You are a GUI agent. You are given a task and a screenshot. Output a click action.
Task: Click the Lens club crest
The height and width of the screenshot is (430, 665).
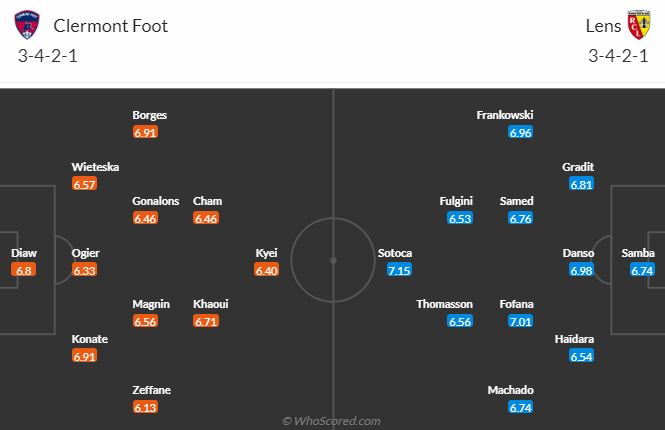(639, 25)
